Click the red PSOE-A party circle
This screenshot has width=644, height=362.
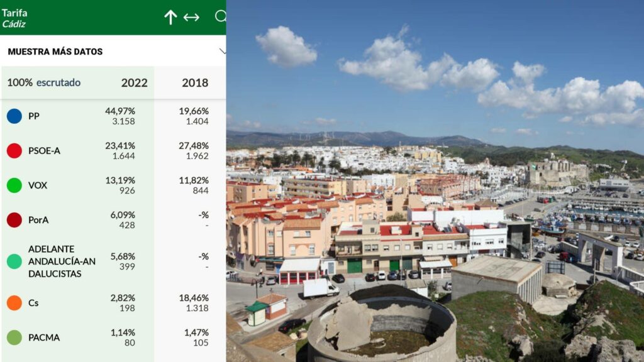[x=14, y=151]
